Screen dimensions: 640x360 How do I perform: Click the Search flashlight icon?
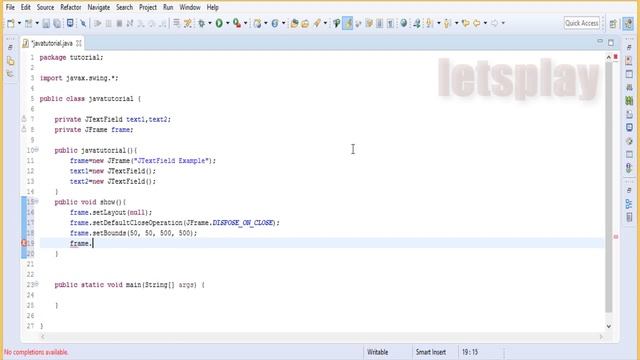click(318, 23)
